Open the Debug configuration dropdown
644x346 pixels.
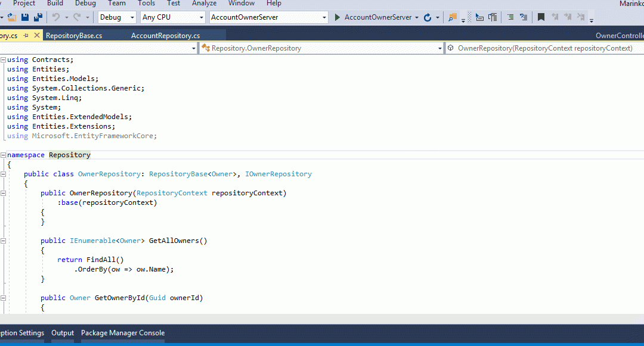tap(117, 17)
